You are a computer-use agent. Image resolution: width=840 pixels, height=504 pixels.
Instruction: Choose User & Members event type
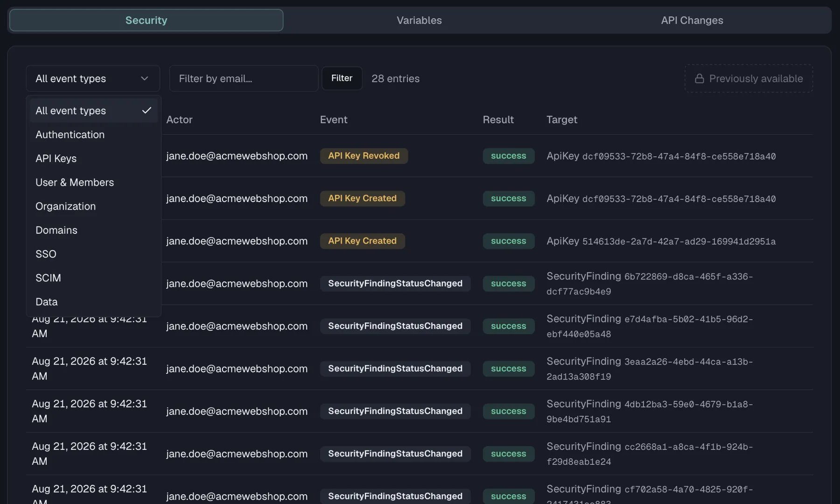coord(93,182)
